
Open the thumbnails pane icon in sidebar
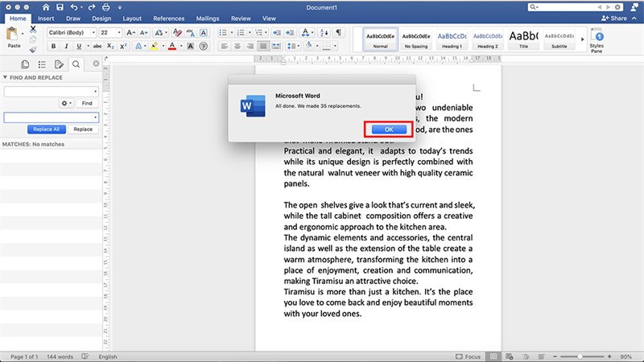point(25,64)
